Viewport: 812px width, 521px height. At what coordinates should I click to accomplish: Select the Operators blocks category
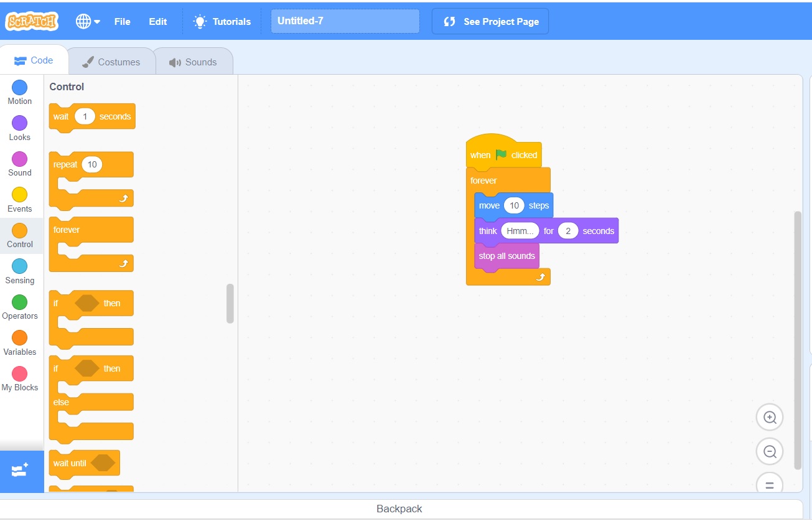[20, 307]
